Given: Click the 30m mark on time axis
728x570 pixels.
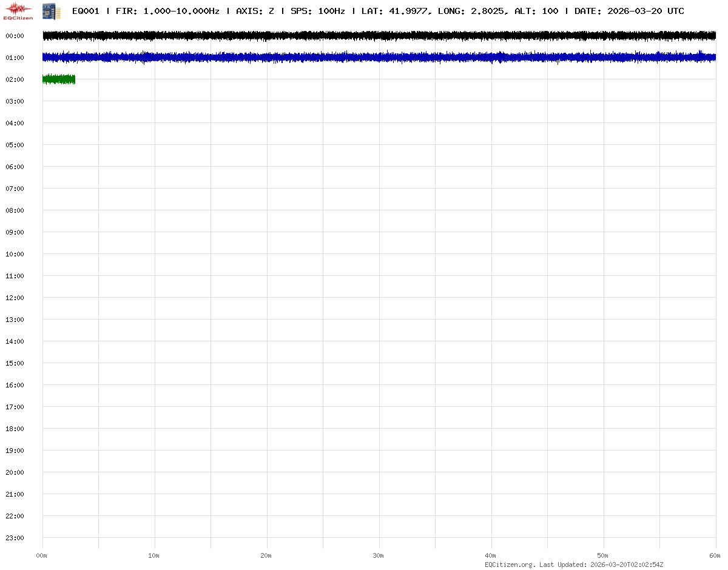Looking at the screenshot, I should pyautogui.click(x=379, y=555).
